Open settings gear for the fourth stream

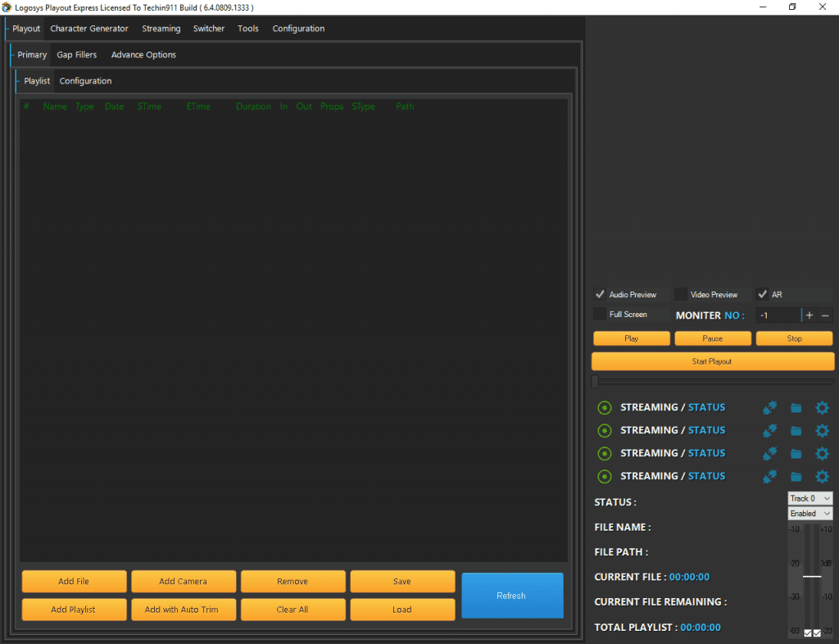pyautogui.click(x=822, y=476)
